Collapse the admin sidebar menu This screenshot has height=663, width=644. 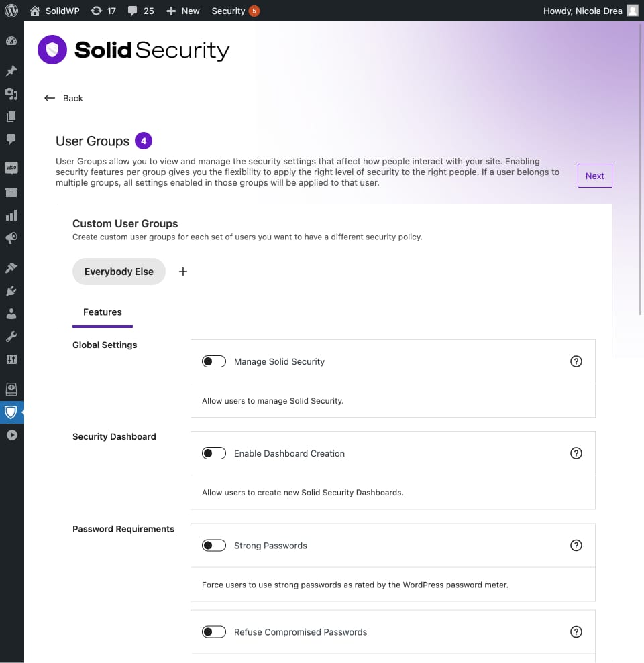[11, 435]
